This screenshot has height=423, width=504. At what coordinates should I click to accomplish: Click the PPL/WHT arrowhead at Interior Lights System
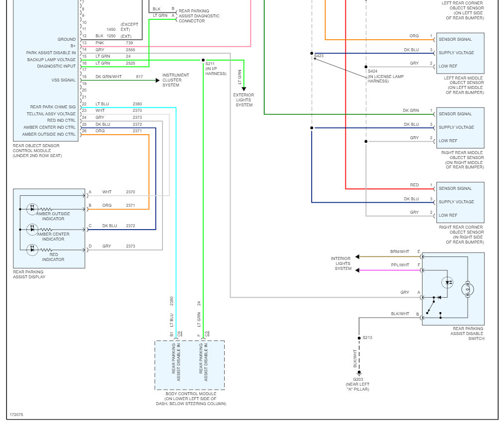click(x=357, y=270)
